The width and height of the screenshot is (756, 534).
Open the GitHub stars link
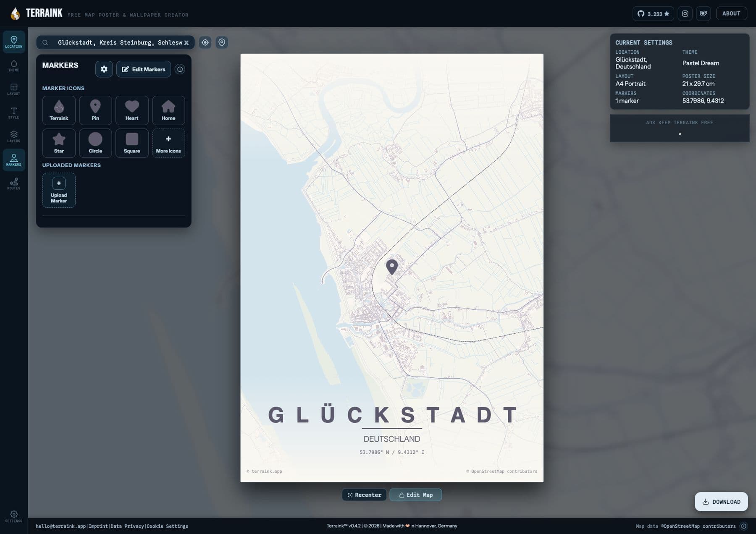[x=653, y=13]
